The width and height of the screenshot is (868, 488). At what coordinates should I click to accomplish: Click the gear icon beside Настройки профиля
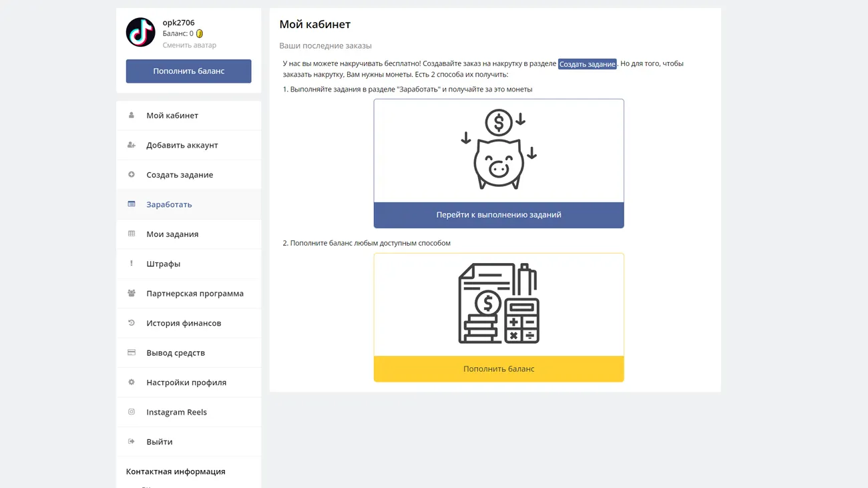[x=132, y=383]
